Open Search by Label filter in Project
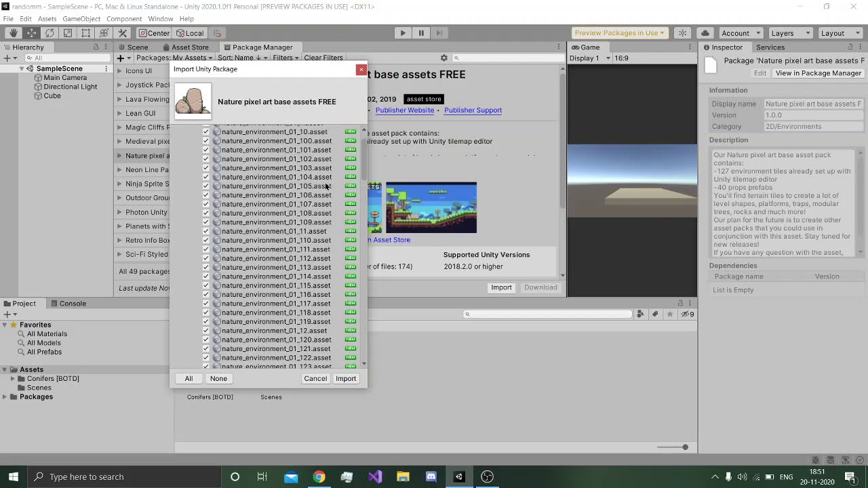This screenshot has width=868, height=488. pyautogui.click(x=655, y=314)
